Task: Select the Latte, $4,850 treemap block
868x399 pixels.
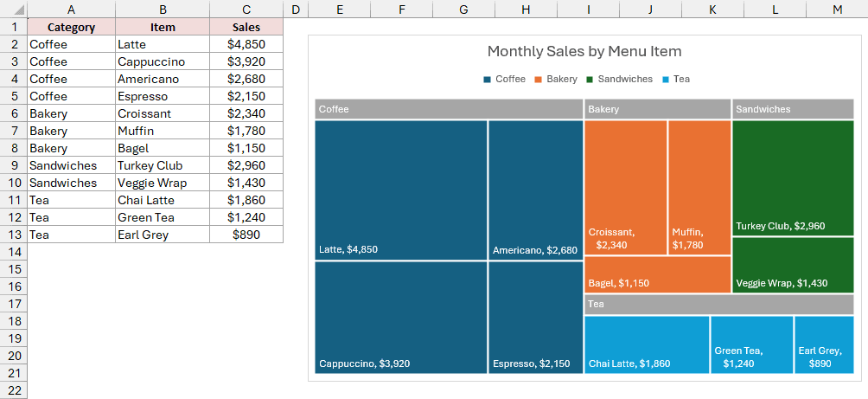Action: [401, 190]
